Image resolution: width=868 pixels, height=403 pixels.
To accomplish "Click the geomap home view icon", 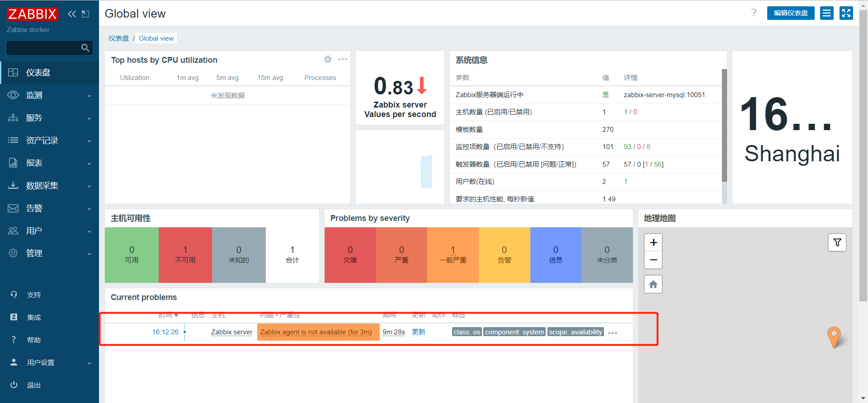I will pyautogui.click(x=653, y=284).
